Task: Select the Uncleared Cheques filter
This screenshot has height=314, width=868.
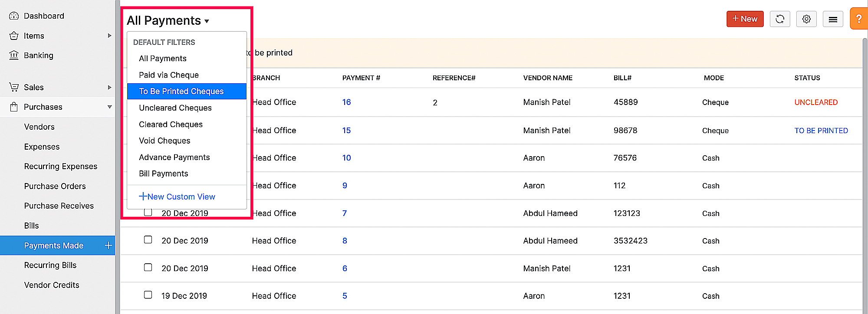Action: point(175,108)
